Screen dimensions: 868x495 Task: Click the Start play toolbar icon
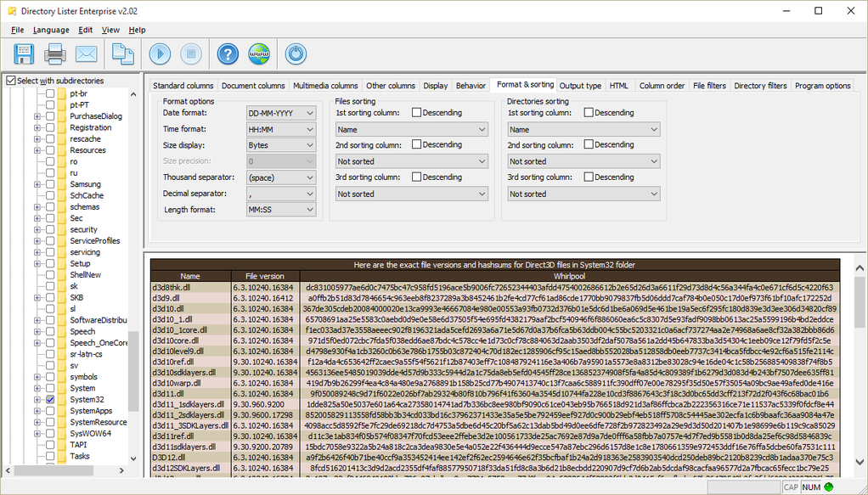[160, 53]
